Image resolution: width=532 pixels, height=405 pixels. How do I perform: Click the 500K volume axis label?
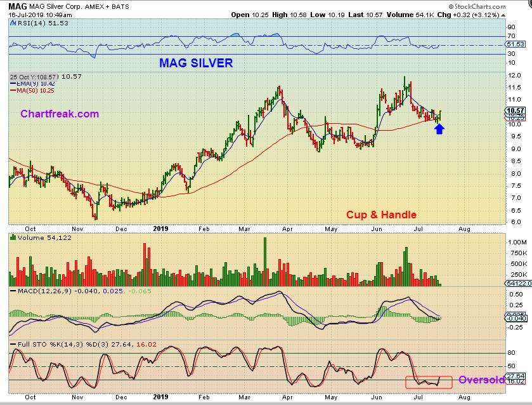coord(519,263)
